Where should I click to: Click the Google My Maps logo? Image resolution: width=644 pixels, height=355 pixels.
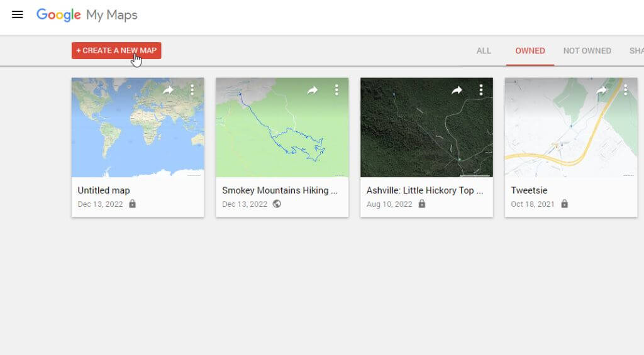[x=87, y=15]
